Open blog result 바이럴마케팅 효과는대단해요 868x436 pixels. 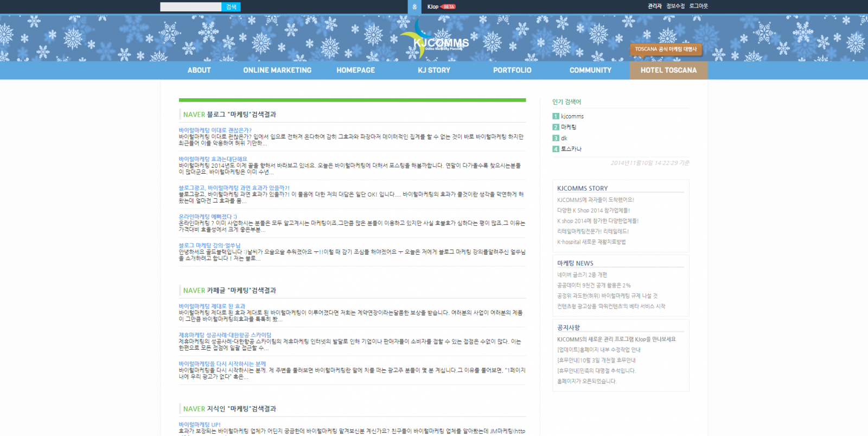(x=213, y=159)
